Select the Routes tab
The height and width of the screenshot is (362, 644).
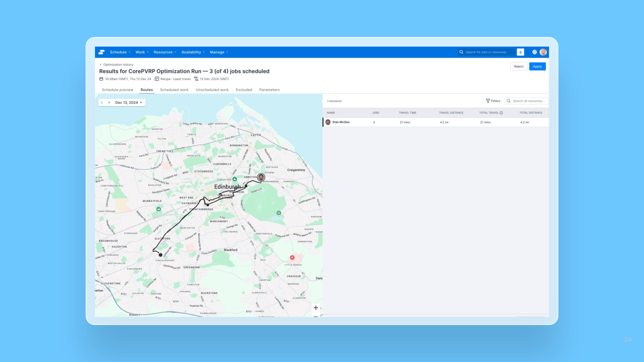[x=147, y=90]
